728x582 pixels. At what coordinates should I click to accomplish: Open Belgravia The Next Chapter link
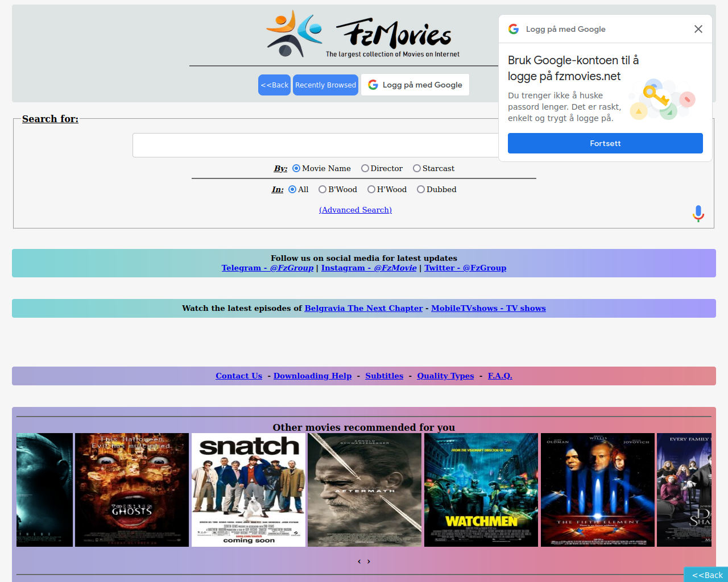(x=363, y=308)
